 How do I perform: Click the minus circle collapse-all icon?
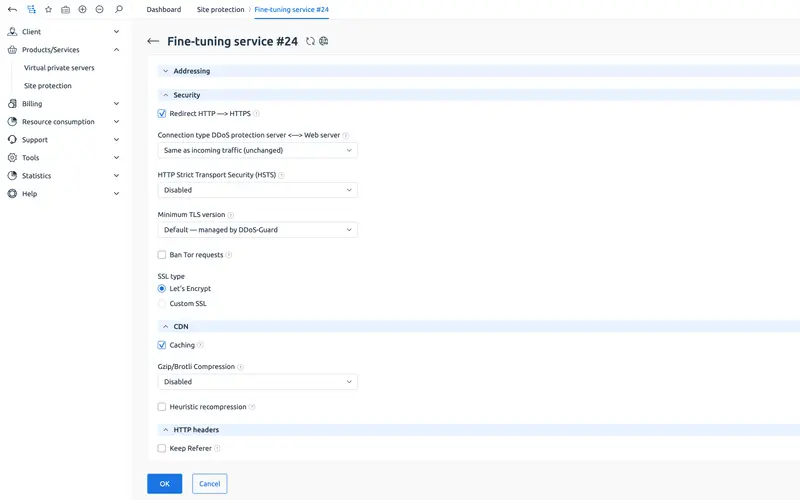(99, 9)
